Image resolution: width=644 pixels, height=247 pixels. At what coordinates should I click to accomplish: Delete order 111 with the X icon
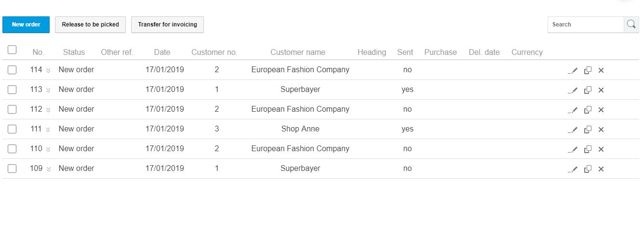(601, 130)
